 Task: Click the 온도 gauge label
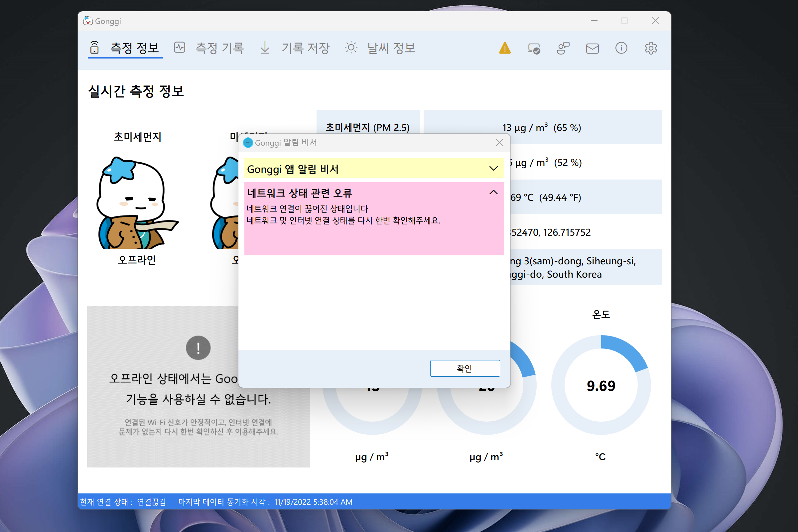[601, 314]
